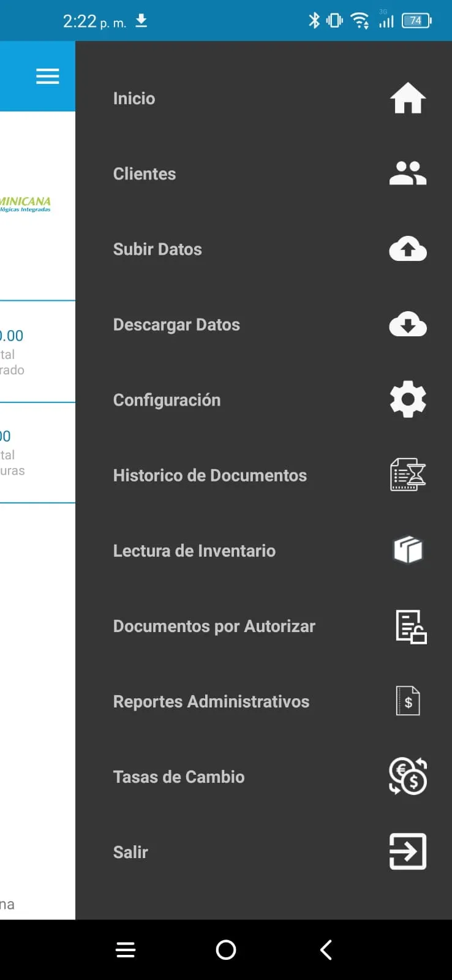Go to Descargar Datos
The height and width of the screenshot is (980, 452).
pos(176,325)
